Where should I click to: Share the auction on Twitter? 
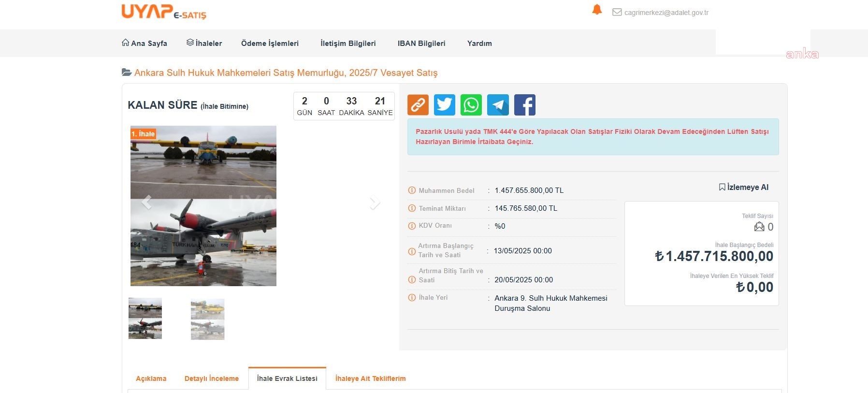445,105
